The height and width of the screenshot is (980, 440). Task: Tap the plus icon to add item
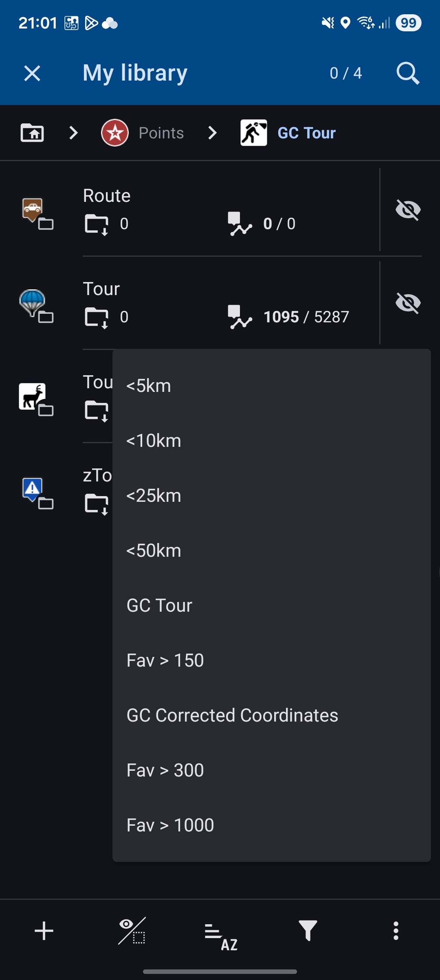[44, 931]
